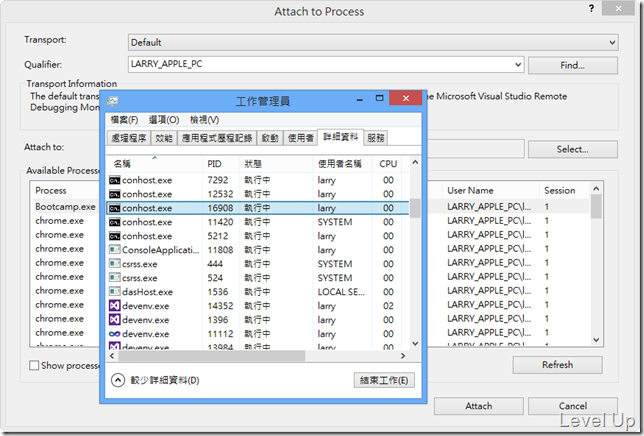Click the Process column header
Viewport: 644px width, 436px height.
51,190
